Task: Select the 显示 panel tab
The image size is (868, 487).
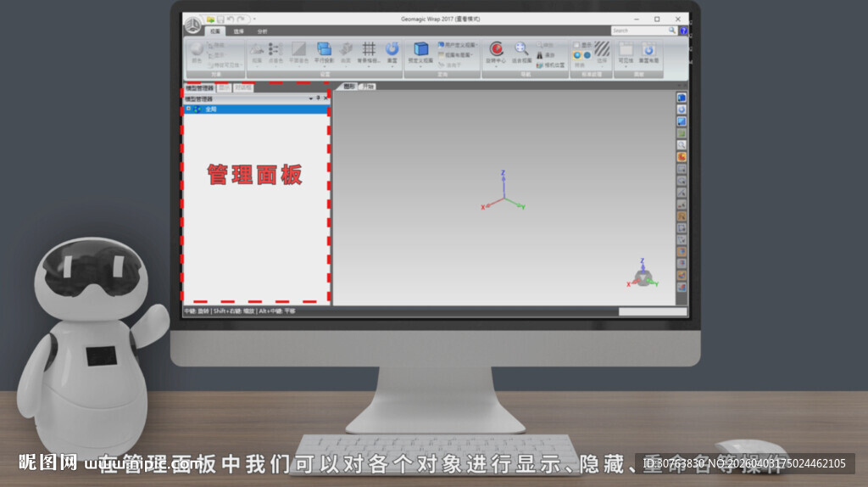Action: coord(224,88)
